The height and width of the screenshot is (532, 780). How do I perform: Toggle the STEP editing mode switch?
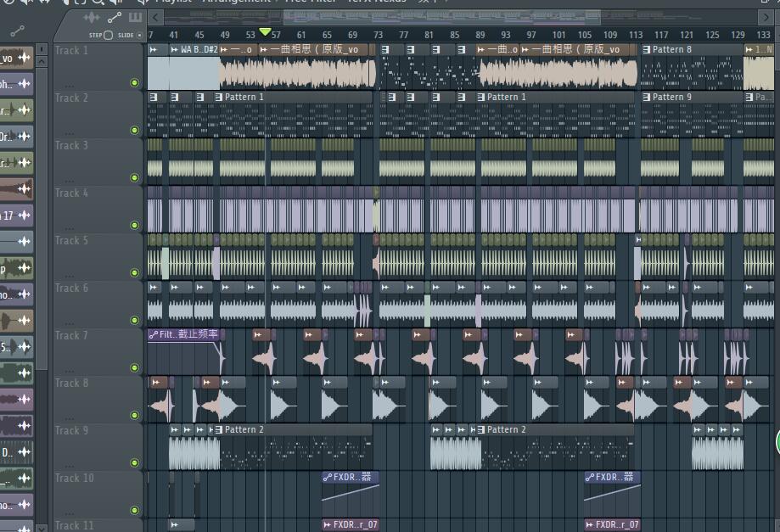[x=107, y=35]
